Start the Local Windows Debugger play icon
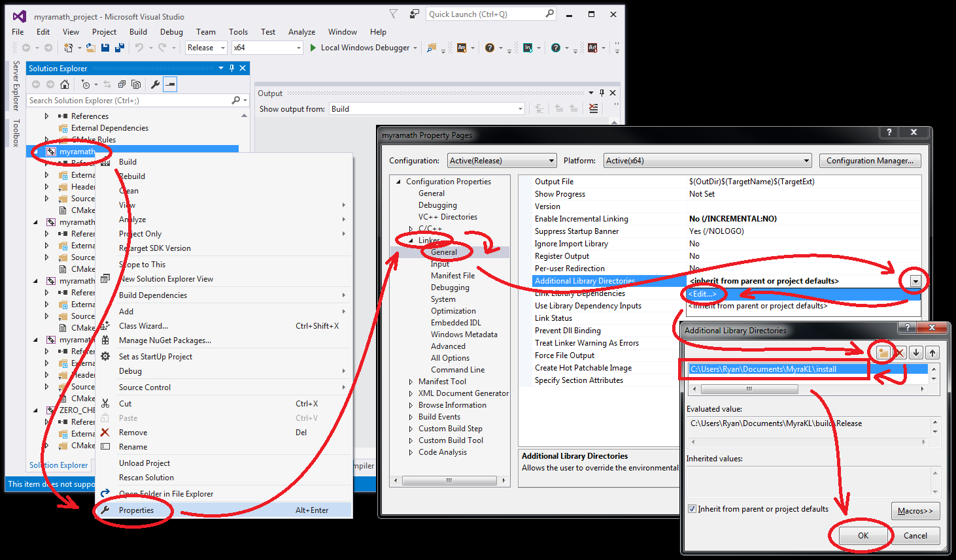 point(313,48)
